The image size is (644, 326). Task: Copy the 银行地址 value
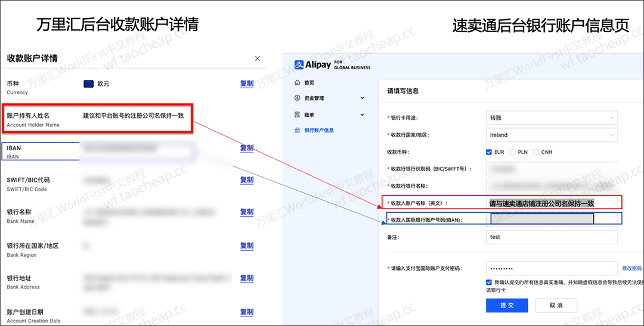pyautogui.click(x=247, y=278)
